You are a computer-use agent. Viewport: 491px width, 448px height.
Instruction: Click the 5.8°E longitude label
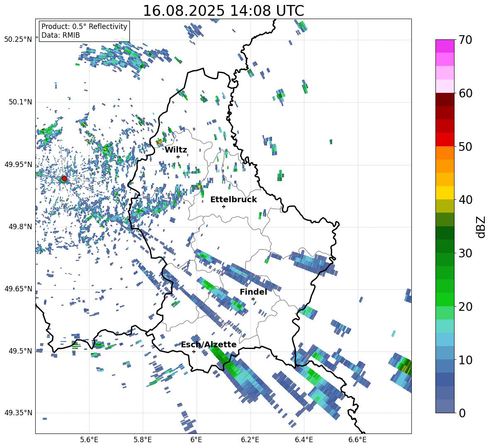point(143,440)
